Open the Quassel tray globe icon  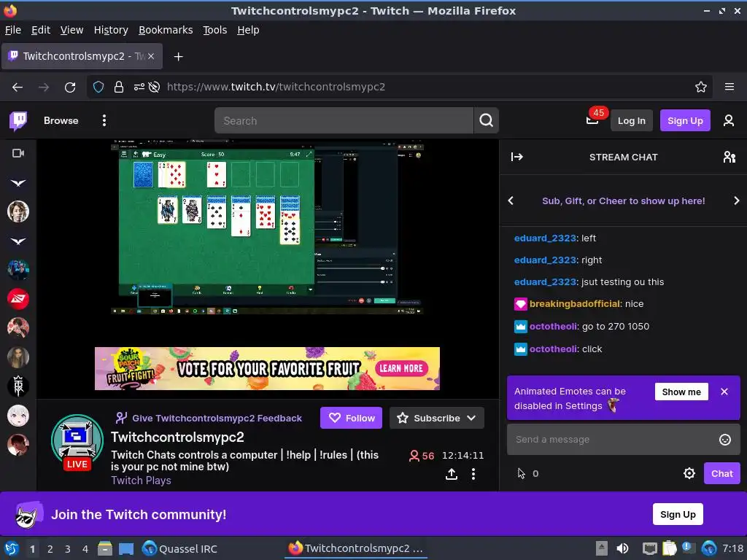click(x=709, y=548)
